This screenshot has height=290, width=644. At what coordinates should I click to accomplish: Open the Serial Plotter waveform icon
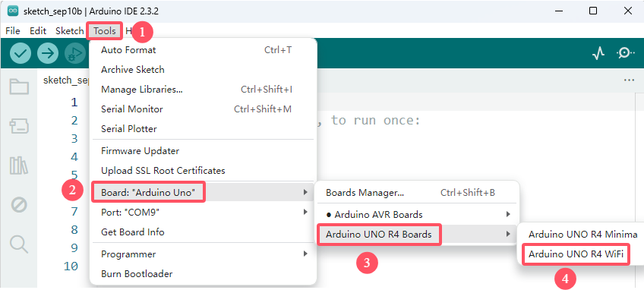[x=598, y=53]
